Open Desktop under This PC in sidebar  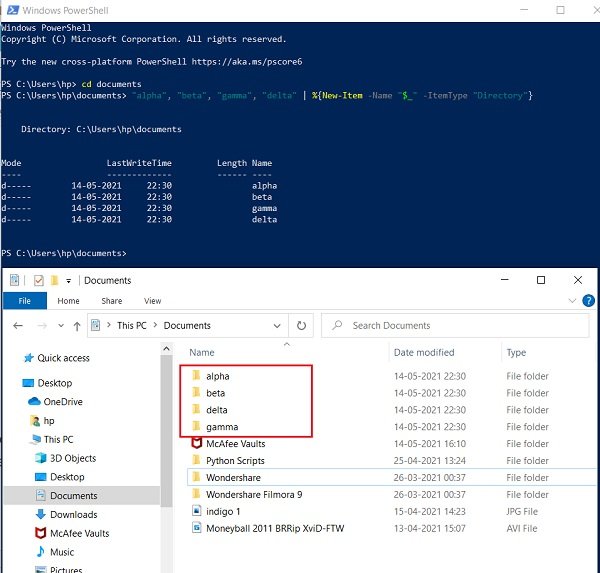click(67, 477)
